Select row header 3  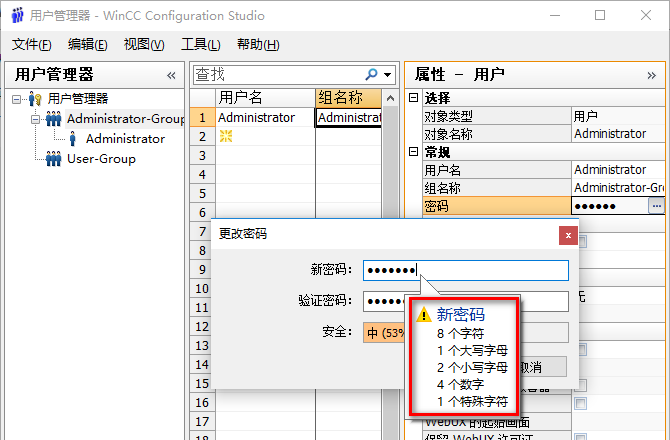coord(203,155)
